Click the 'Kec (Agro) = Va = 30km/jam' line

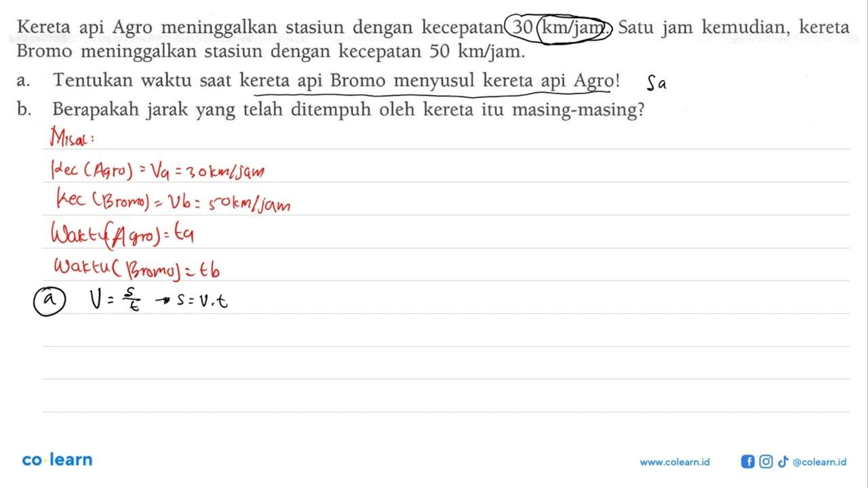[157, 171]
